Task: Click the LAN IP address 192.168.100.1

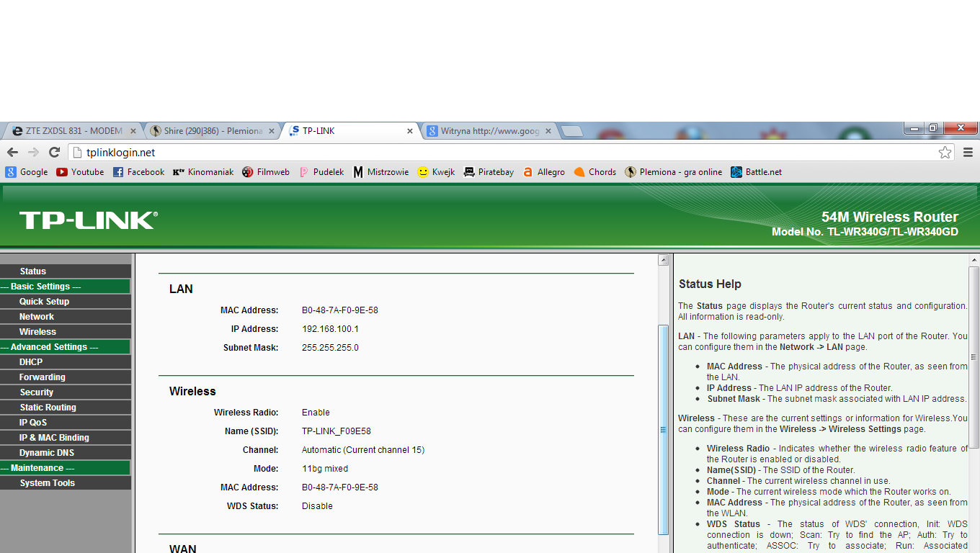Action: 330,329
